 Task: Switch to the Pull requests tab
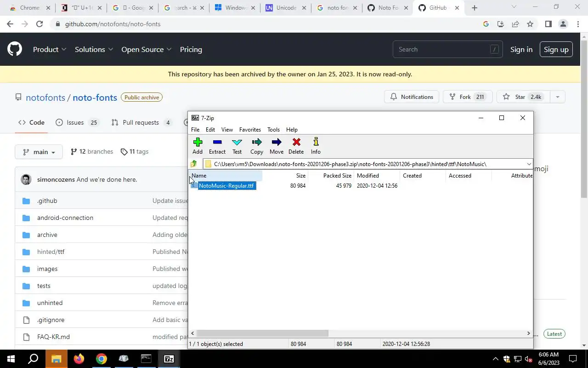pyautogui.click(x=141, y=122)
